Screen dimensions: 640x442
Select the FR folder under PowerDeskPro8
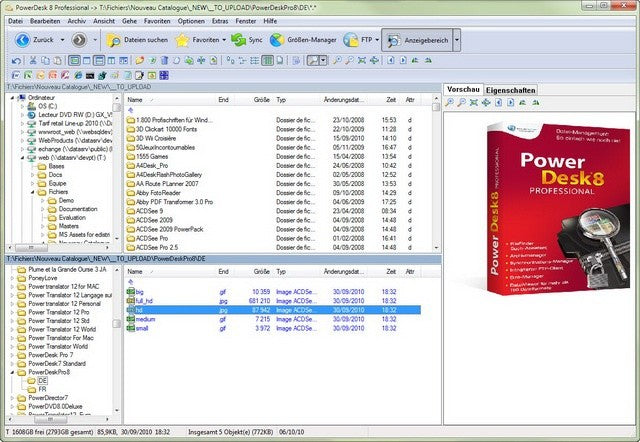pos(42,389)
